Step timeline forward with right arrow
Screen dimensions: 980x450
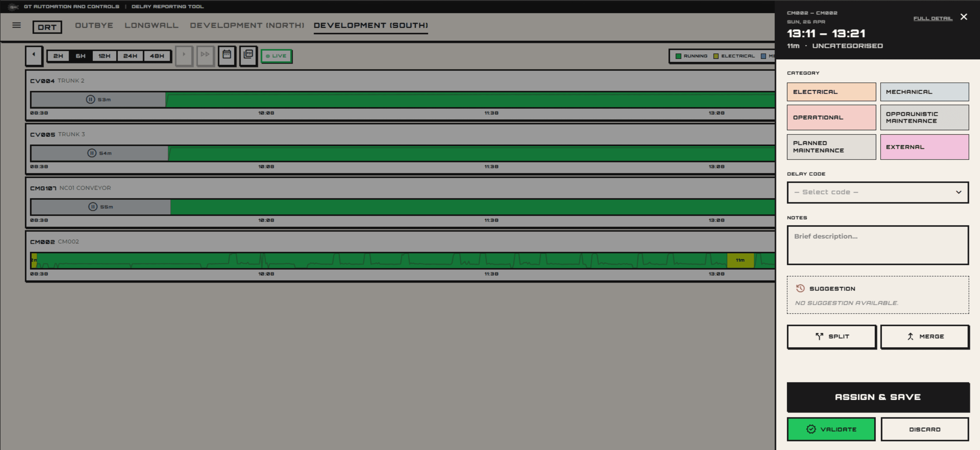pyautogui.click(x=184, y=56)
